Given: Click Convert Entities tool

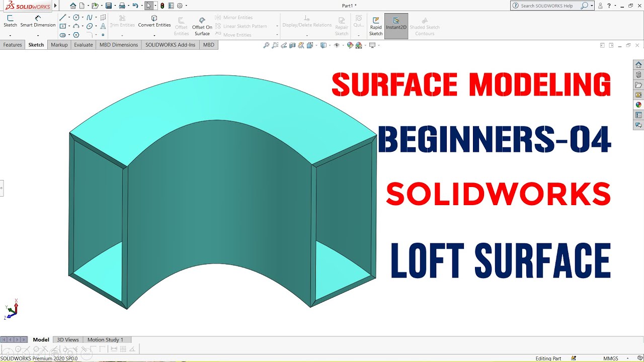Looking at the screenshot, I should (154, 21).
